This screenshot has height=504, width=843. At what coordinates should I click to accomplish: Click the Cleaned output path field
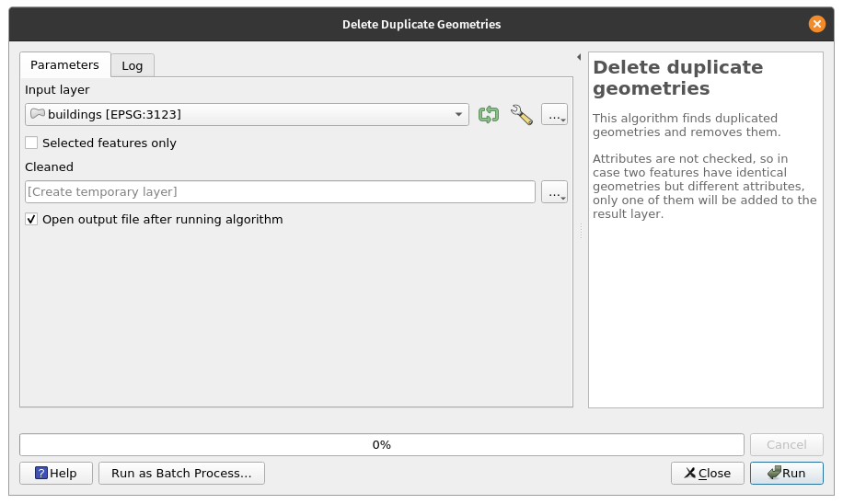tap(280, 192)
